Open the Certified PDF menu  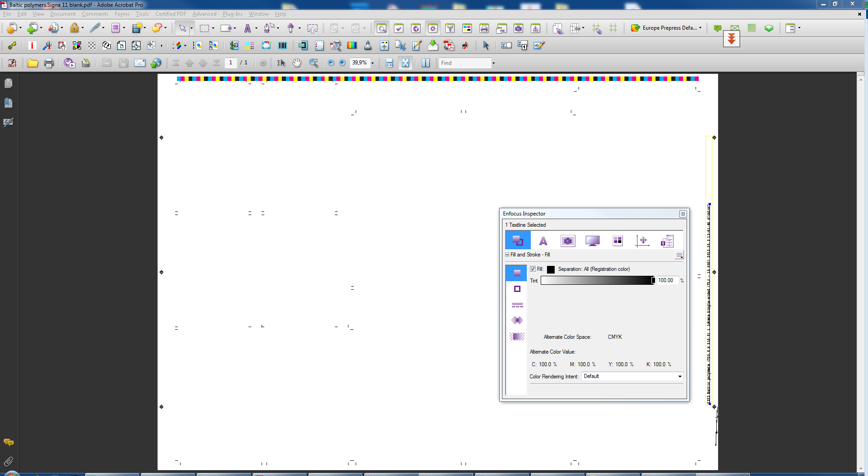click(171, 14)
